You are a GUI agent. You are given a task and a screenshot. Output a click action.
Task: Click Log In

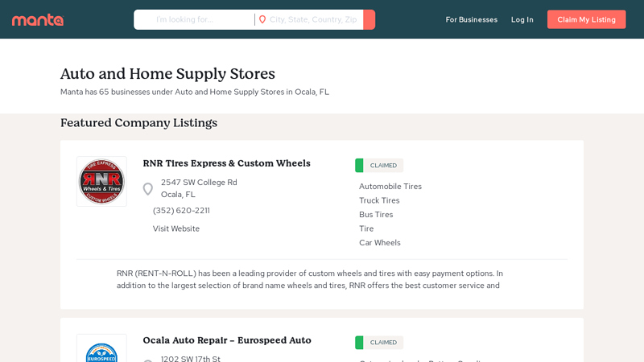[x=522, y=19]
